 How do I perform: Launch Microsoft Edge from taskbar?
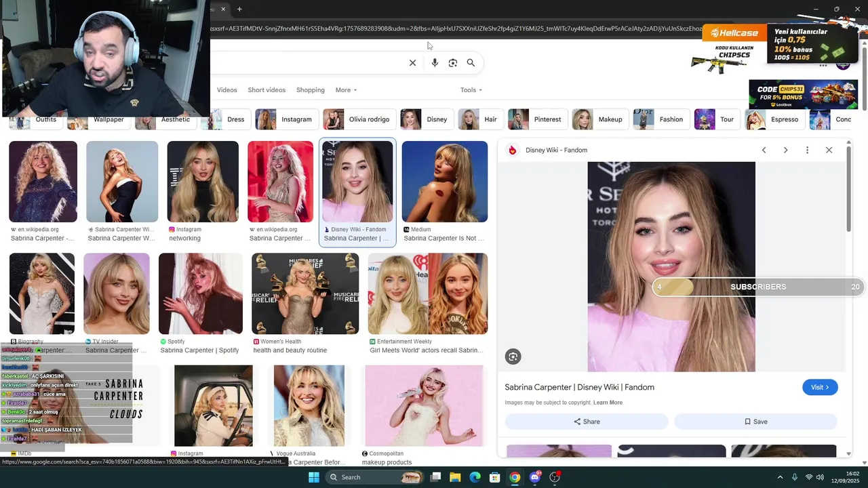(475, 477)
